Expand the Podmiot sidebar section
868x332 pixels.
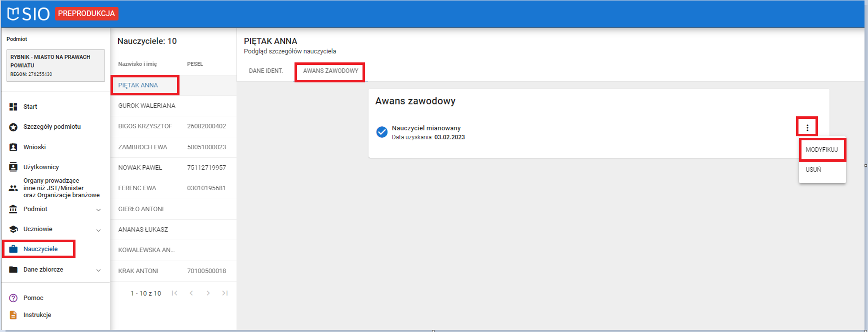pos(98,210)
